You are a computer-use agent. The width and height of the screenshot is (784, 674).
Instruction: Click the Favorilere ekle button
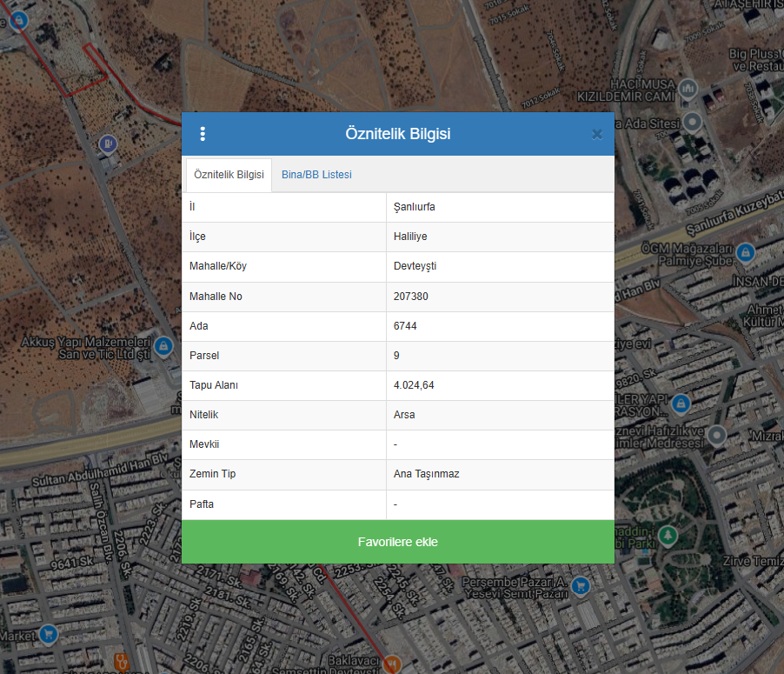click(x=397, y=542)
